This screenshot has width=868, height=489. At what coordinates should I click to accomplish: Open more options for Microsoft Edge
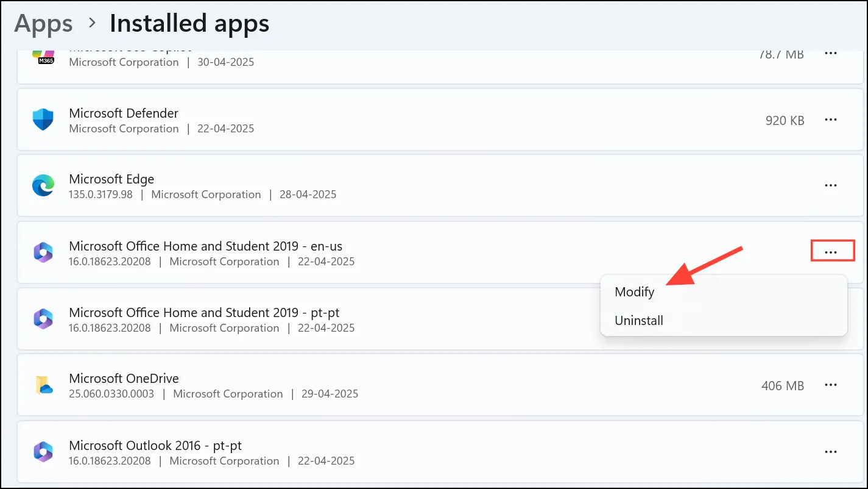point(831,185)
